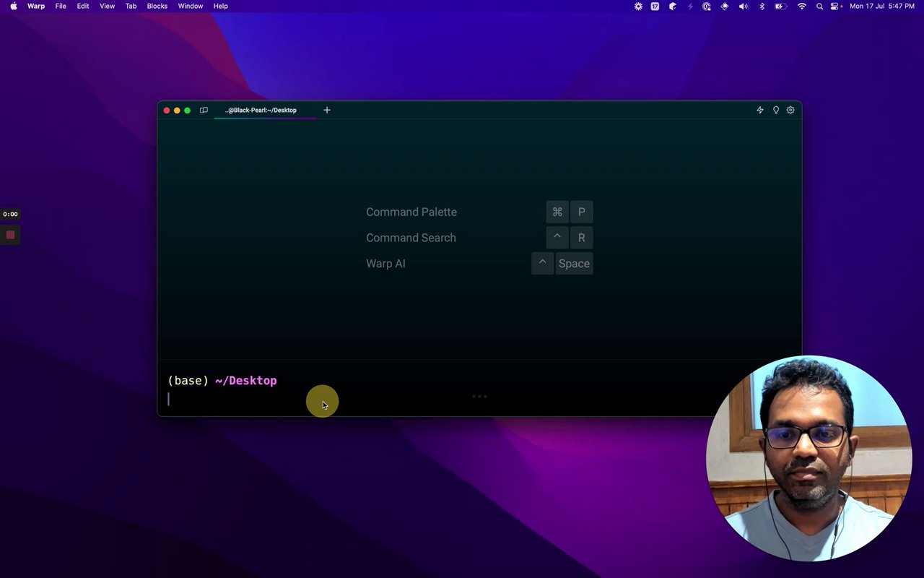Click the command symbol key hint
The image size is (924, 578).
(557, 212)
